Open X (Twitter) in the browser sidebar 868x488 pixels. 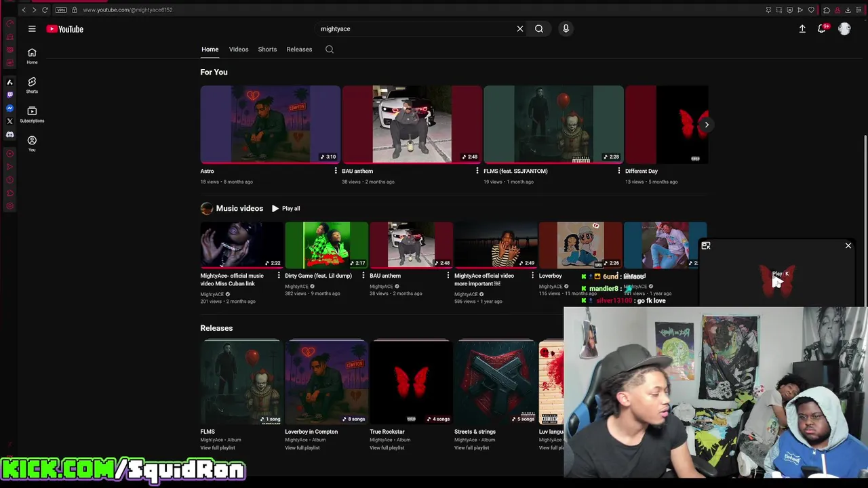(x=10, y=121)
